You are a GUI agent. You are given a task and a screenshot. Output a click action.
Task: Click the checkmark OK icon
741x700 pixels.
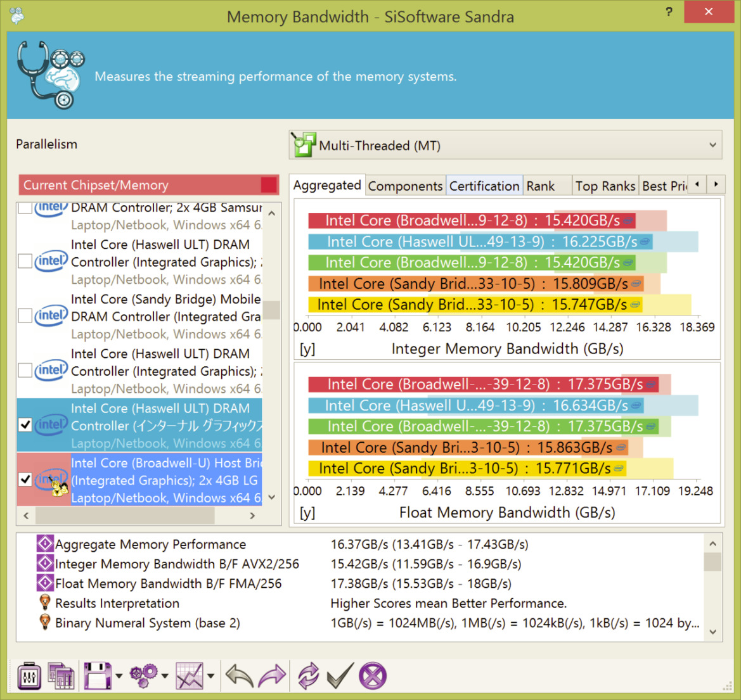click(340, 676)
